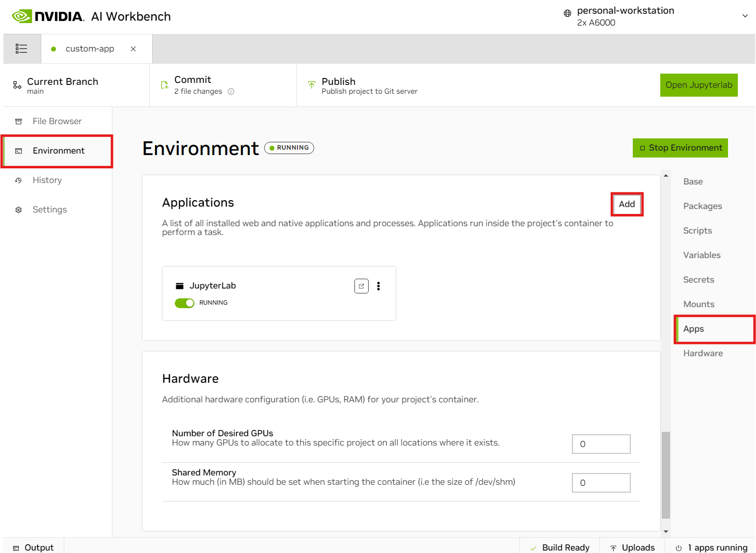
Task: Click the Uploads arrow icon
Action: click(x=613, y=548)
